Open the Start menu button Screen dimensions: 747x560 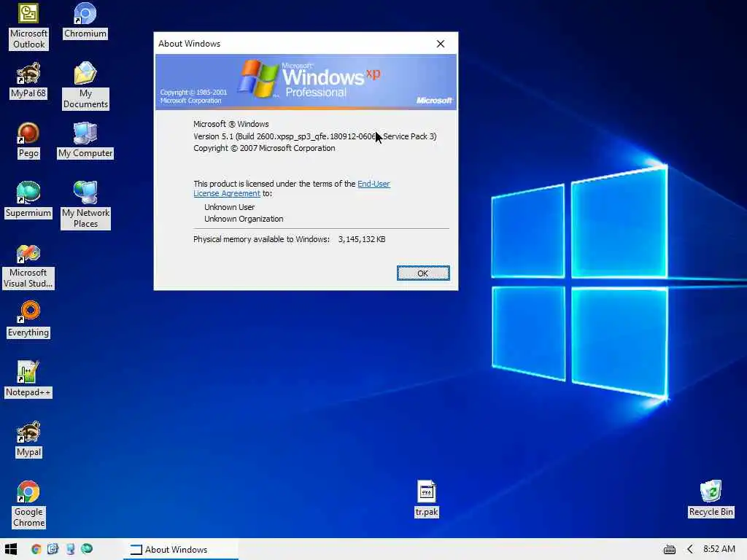click(11, 549)
